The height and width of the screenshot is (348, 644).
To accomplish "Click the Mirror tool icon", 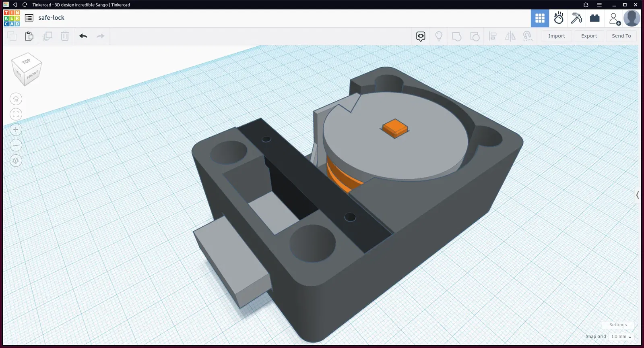I will [510, 36].
